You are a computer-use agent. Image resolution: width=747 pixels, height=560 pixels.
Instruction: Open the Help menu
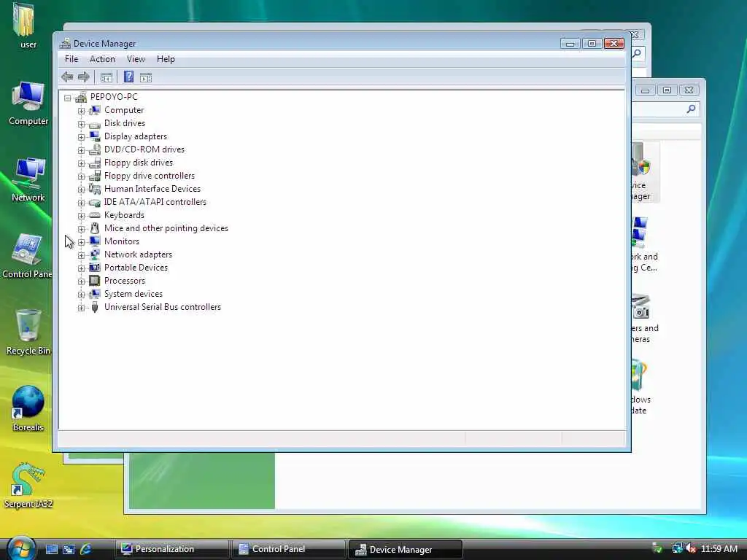[x=166, y=59]
